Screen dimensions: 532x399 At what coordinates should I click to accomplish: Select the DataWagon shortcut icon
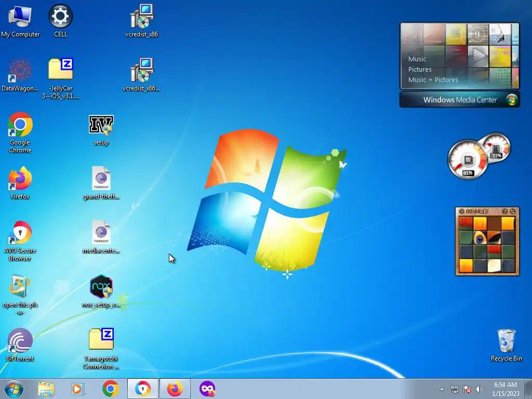(20, 75)
